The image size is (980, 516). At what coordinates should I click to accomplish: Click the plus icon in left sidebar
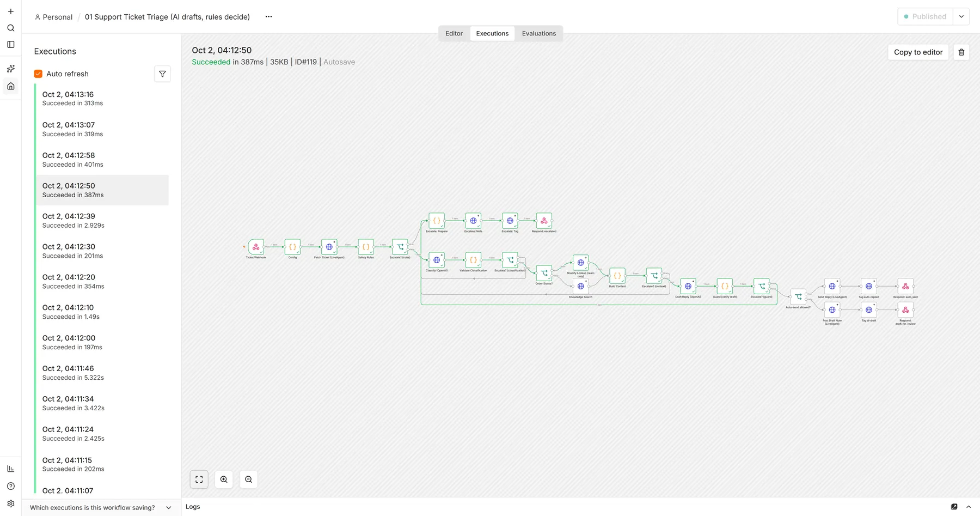coord(10,11)
